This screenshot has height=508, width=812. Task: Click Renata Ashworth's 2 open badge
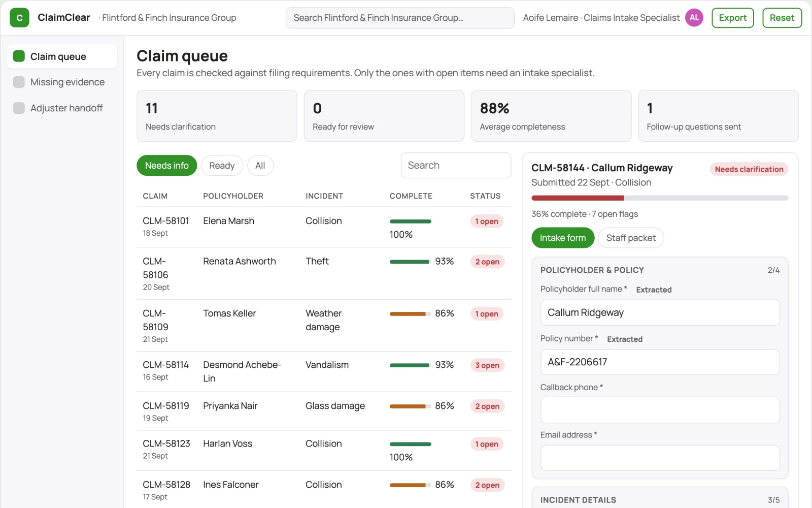[487, 262]
